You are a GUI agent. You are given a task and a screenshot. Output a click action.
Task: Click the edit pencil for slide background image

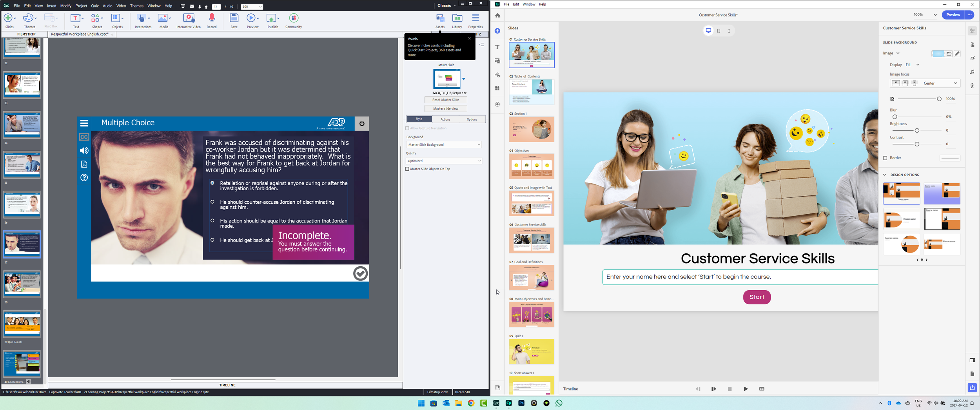tap(957, 54)
